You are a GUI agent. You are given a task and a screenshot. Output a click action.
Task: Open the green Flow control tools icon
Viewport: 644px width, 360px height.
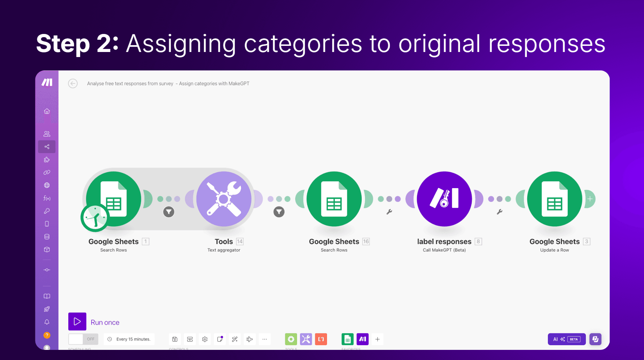[x=291, y=339]
